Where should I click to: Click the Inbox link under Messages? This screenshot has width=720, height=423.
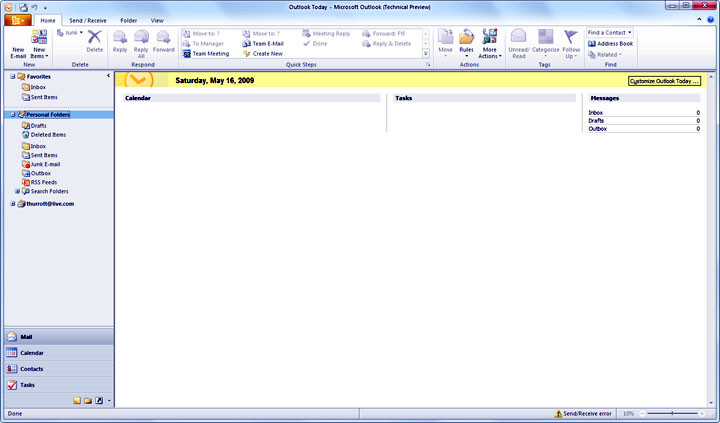click(596, 113)
